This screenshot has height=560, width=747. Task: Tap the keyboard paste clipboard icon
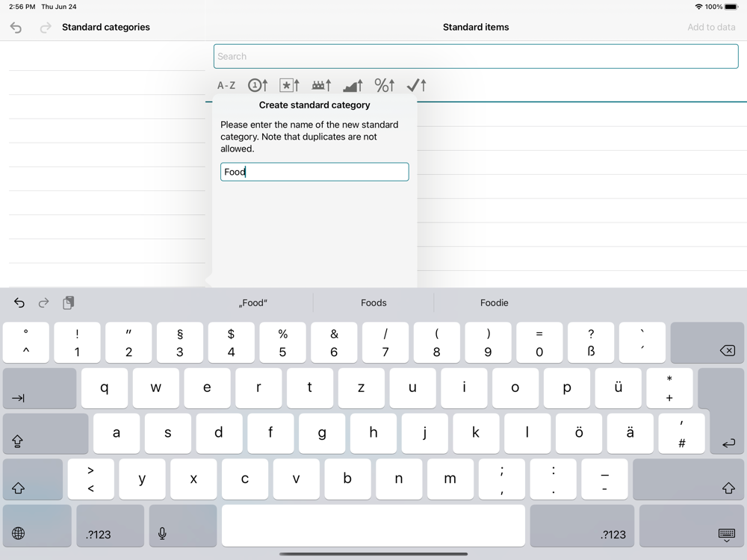[x=68, y=303]
